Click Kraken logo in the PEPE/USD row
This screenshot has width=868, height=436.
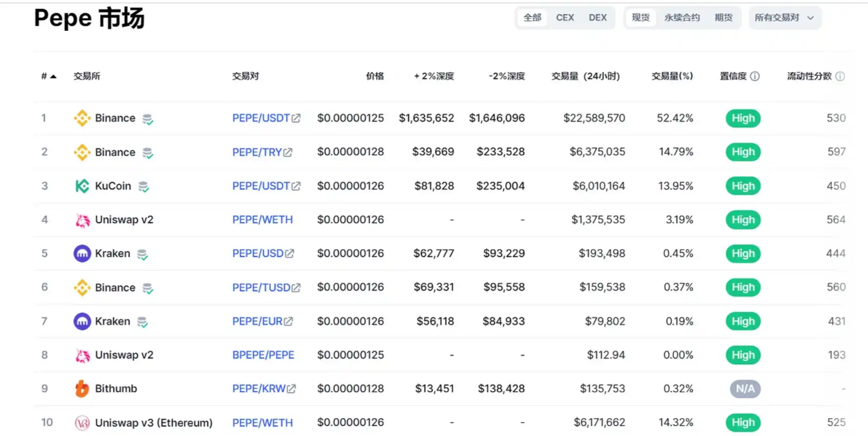(x=82, y=253)
